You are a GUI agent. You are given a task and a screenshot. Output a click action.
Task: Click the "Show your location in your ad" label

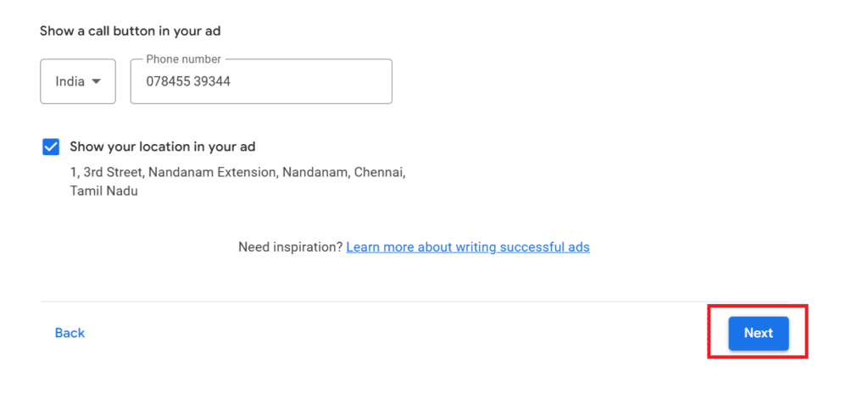point(163,147)
